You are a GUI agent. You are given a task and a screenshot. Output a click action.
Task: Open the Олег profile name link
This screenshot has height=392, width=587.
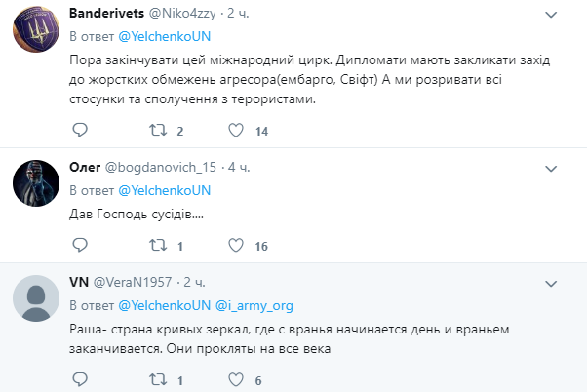[x=85, y=167]
